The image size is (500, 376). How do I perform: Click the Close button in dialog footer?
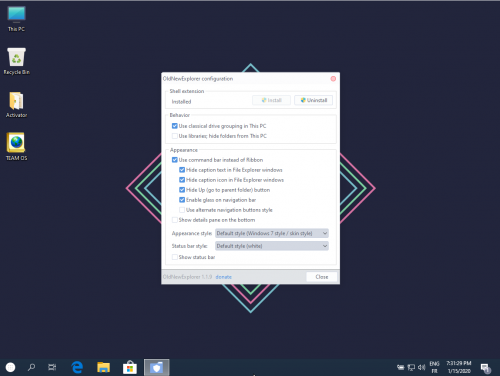coord(322,277)
